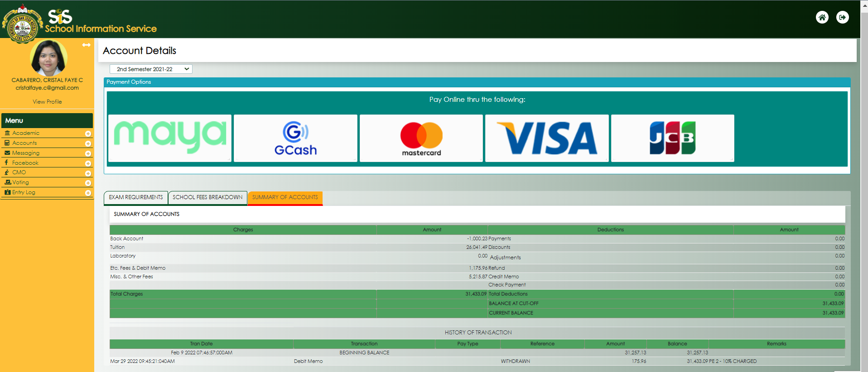Collapse sidebar using the double-arrow icon
This screenshot has height=372, width=868.
point(86,45)
